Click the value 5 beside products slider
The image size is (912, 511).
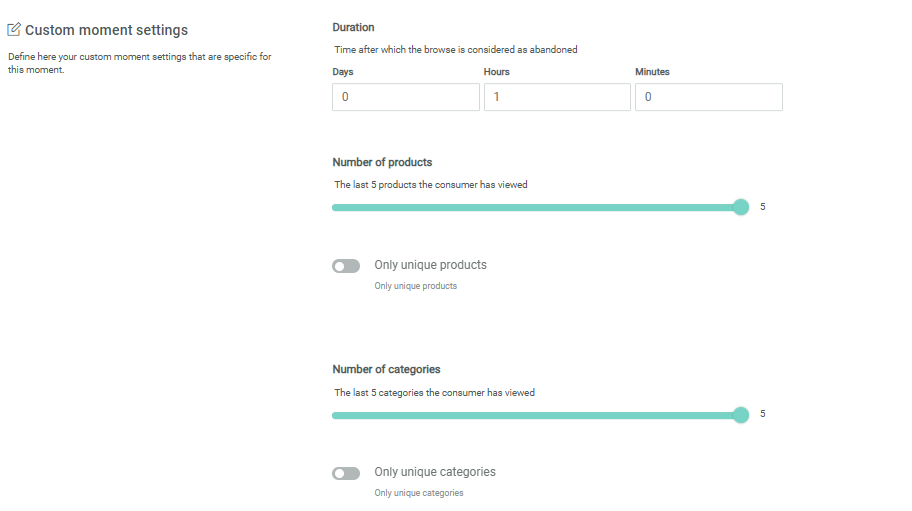point(763,207)
